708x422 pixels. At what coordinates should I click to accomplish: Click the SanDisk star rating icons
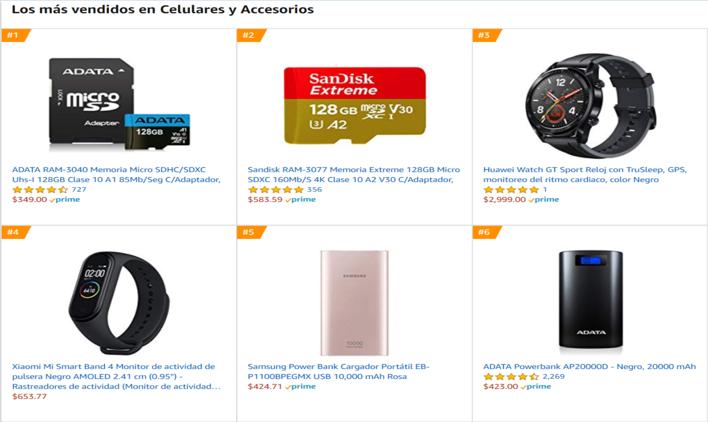[x=276, y=189]
